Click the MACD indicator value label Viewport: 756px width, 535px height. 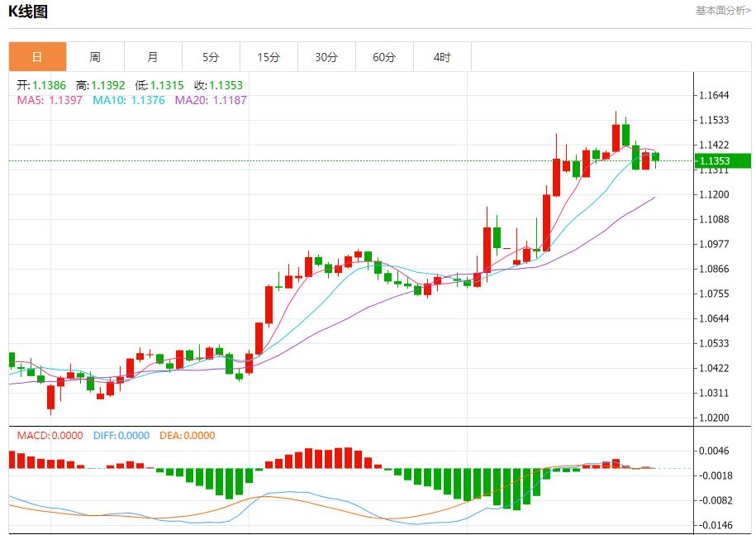tap(50, 435)
